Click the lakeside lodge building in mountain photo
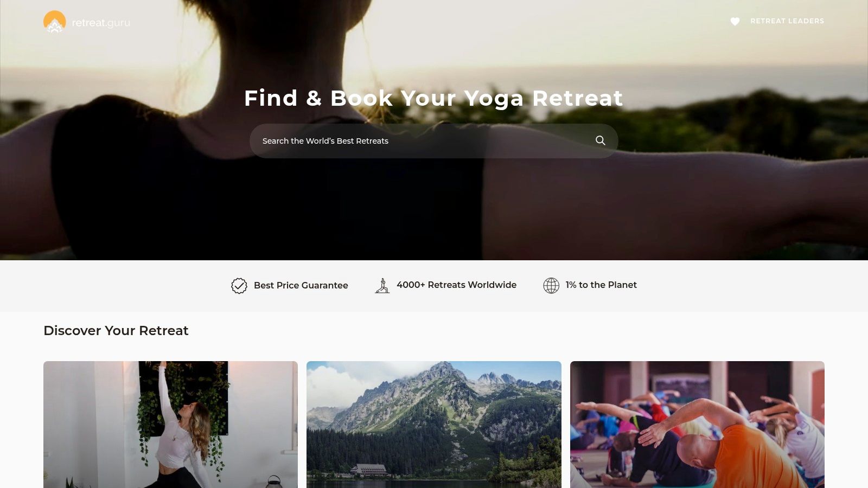Viewport: 868px width, 488px height. click(369, 470)
